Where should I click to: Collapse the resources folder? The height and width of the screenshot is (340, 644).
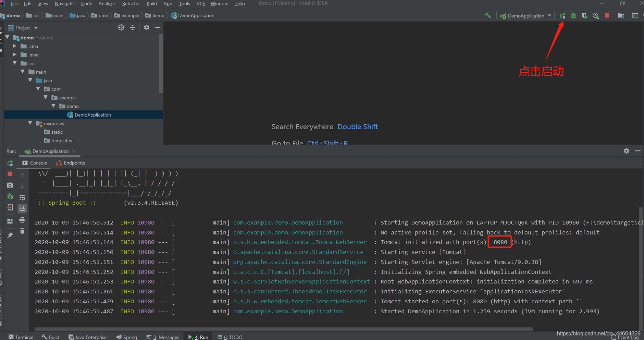tap(30, 123)
